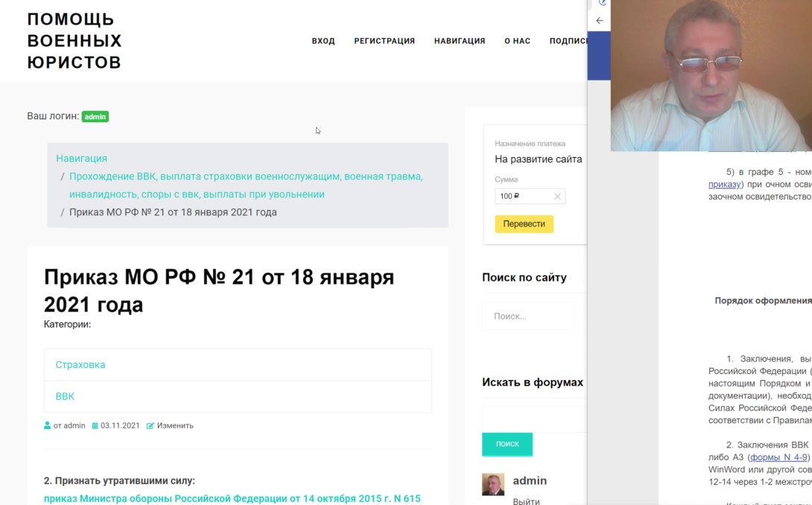
Task: Go to Навигация breadcrumb link
Action: pos(81,159)
